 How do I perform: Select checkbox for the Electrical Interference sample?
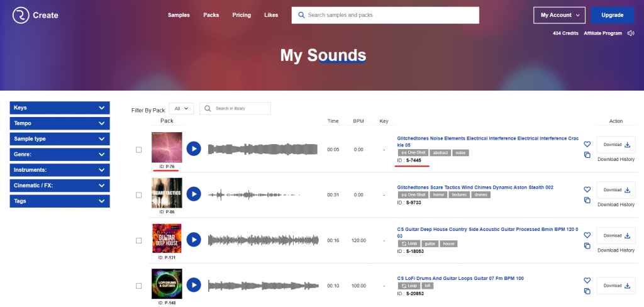139,150
